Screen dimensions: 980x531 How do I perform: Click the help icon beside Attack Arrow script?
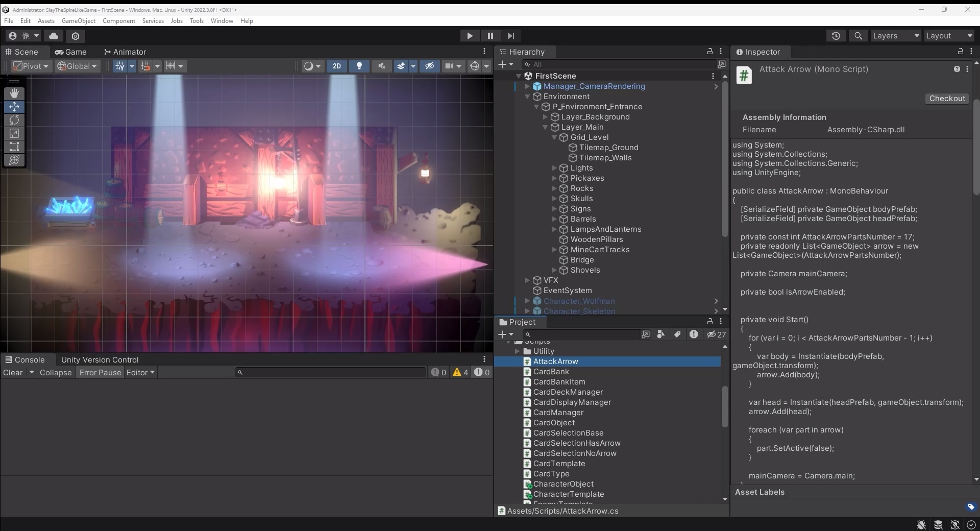coord(958,69)
